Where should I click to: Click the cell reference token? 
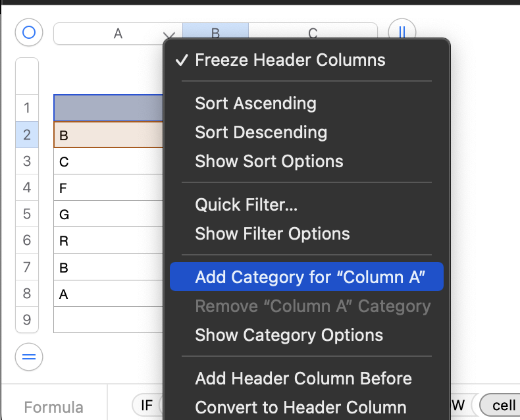[x=503, y=405]
